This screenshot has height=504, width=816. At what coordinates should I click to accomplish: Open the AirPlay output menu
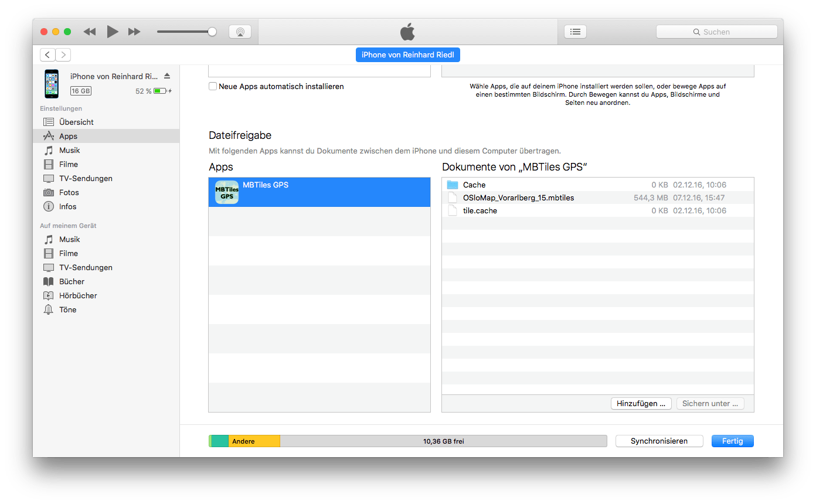pyautogui.click(x=240, y=32)
